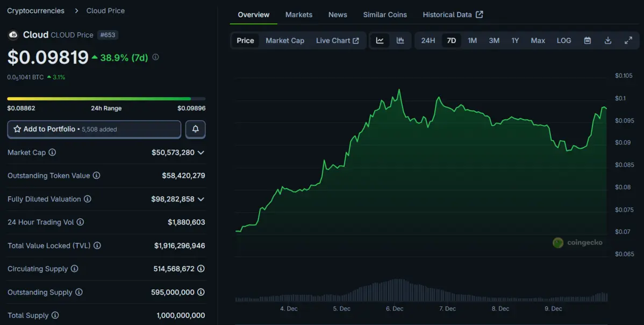Select the line chart view icon

click(380, 40)
